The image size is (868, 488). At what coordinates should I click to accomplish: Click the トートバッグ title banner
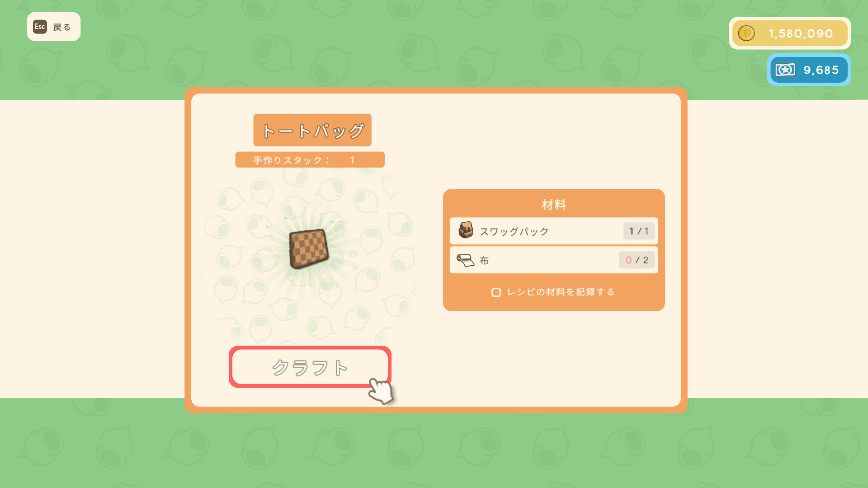312,130
